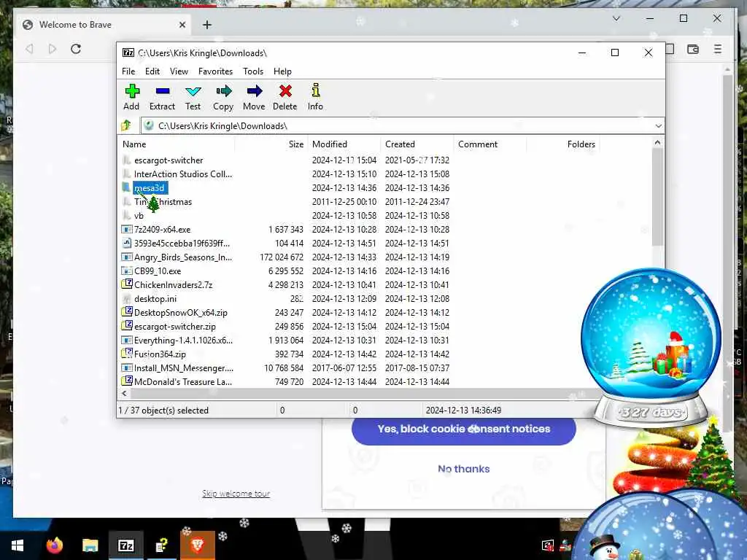Select the vb folder icon
The height and width of the screenshot is (560, 747).
pos(126,216)
